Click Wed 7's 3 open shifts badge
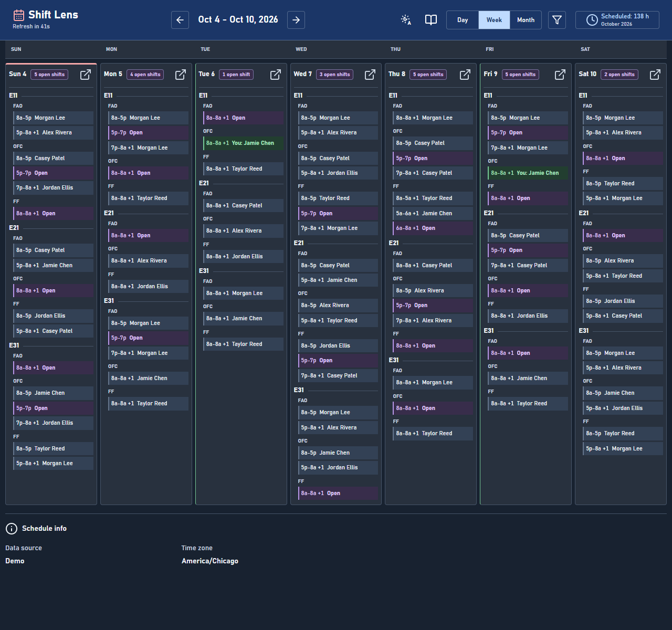Viewport: 672px width, 630px height. [x=335, y=75]
